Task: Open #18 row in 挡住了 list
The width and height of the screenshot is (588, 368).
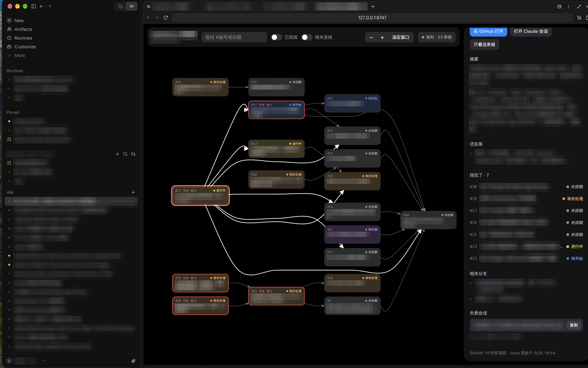Action: click(526, 199)
